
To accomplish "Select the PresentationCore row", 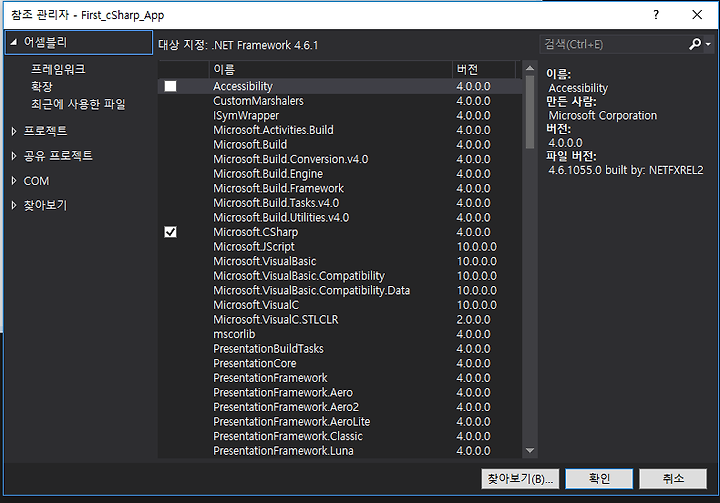I will click(340, 363).
